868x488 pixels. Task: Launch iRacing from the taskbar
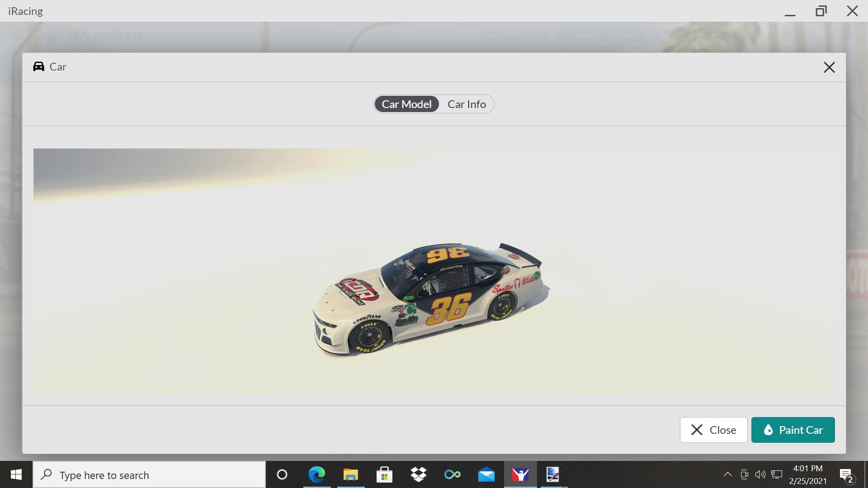[x=521, y=474]
